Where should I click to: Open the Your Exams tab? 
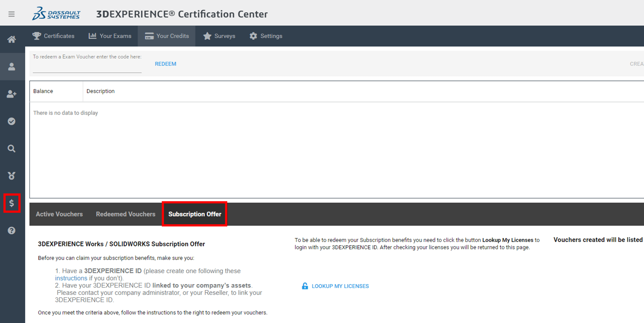tap(110, 36)
